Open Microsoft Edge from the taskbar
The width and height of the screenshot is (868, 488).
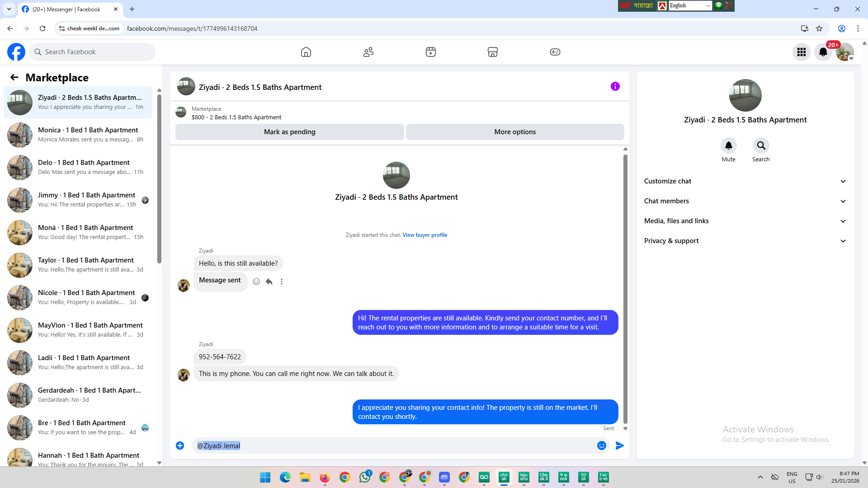(285, 477)
